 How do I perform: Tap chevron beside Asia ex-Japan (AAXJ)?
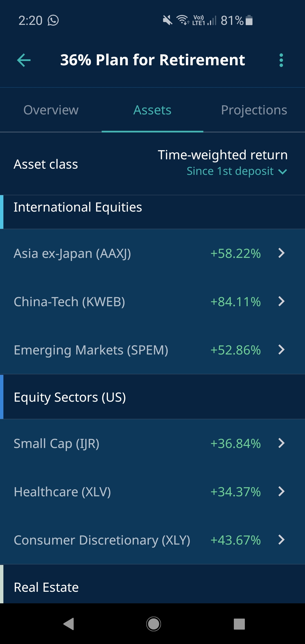click(x=281, y=253)
